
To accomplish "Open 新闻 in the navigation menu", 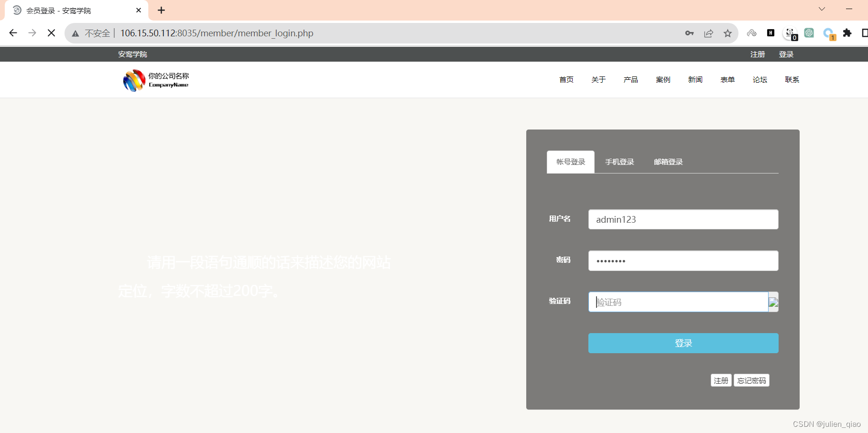I will click(695, 80).
